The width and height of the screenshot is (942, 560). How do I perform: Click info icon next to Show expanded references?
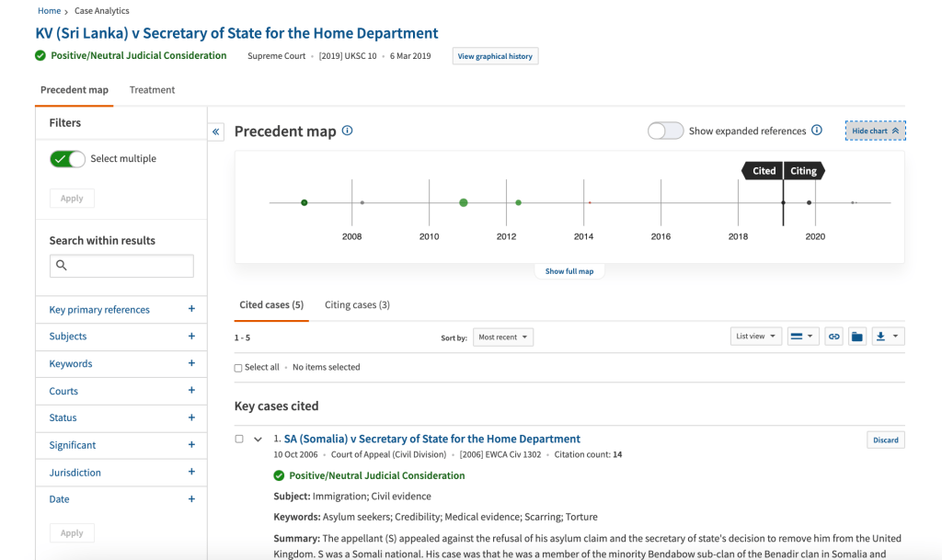click(x=816, y=131)
